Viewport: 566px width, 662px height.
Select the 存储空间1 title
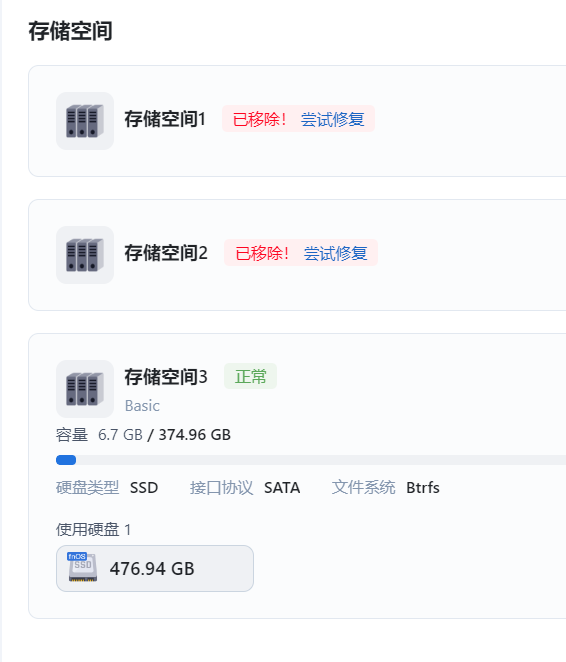[x=165, y=119]
